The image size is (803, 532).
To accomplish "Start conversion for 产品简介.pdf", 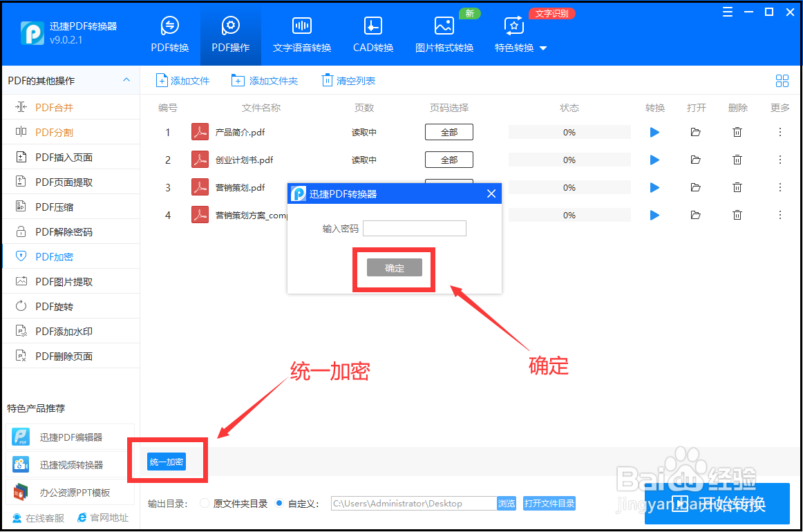I will [654, 132].
